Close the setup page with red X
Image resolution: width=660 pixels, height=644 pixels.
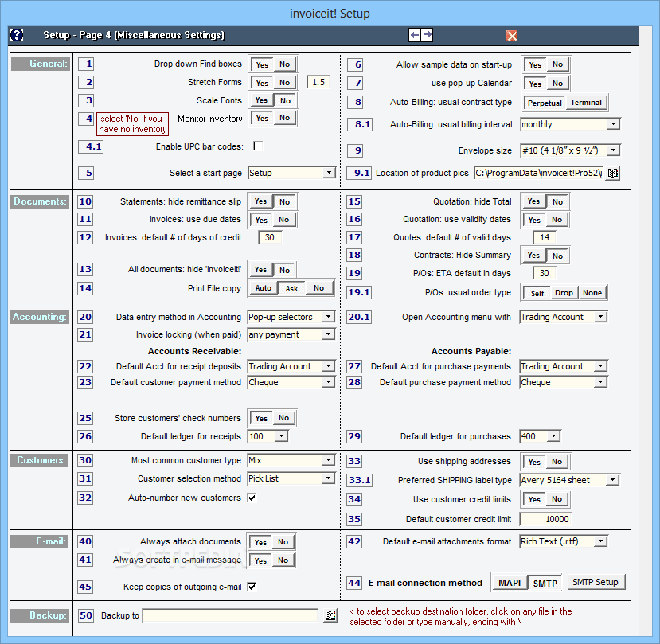512,36
